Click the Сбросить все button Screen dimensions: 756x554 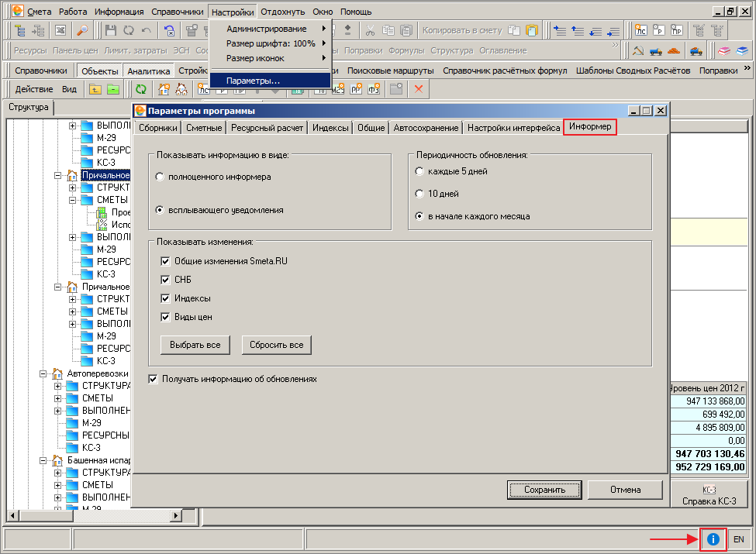276,345
